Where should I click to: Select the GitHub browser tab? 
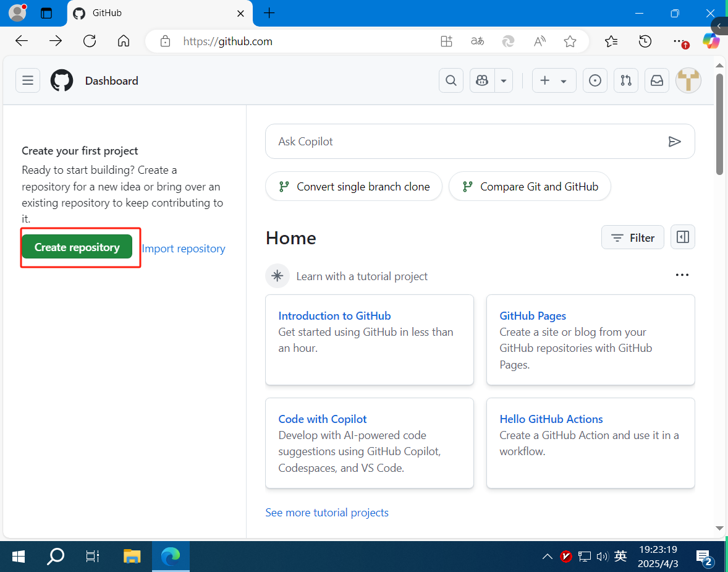(x=160, y=13)
